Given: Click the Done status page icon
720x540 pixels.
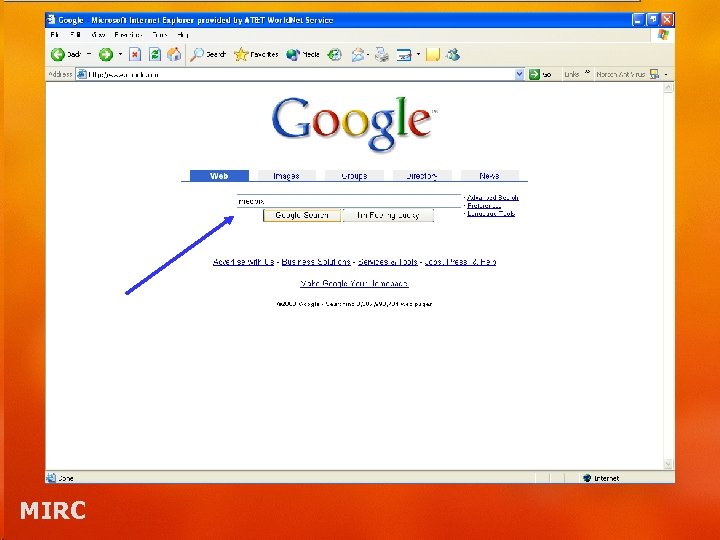Looking at the screenshot, I should 51,478.
